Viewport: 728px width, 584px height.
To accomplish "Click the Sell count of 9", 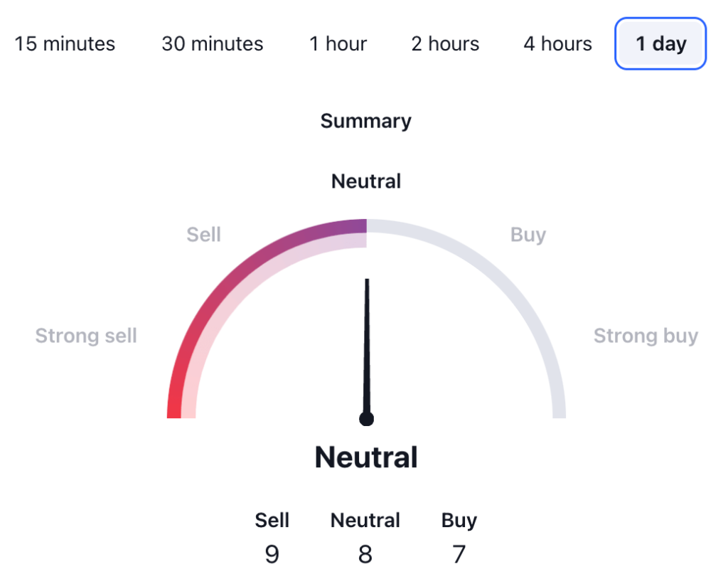I will (272, 554).
